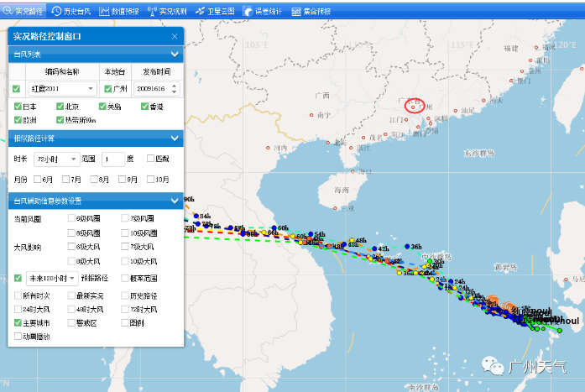The height and width of the screenshot is (392, 585).
Task: Enable the 历史路径 checkbox
Action: tap(123, 295)
